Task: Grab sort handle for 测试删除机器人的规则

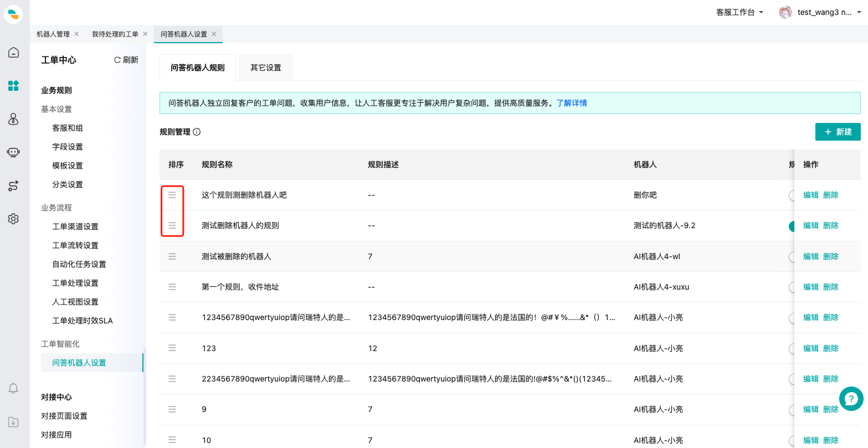Action: [172, 225]
